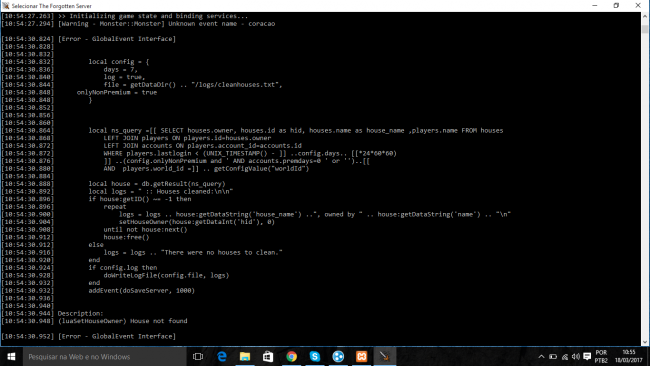Open the Action Center notifications icon

587,356
